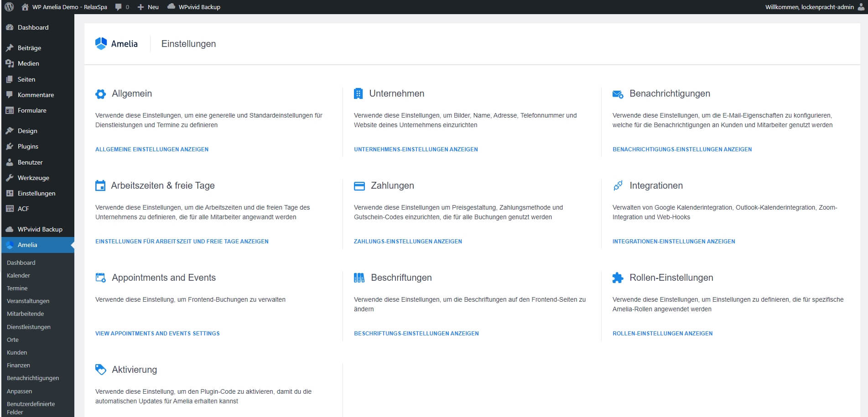Click the Aktivierung tag icon
This screenshot has height=417, width=868.
click(100, 370)
